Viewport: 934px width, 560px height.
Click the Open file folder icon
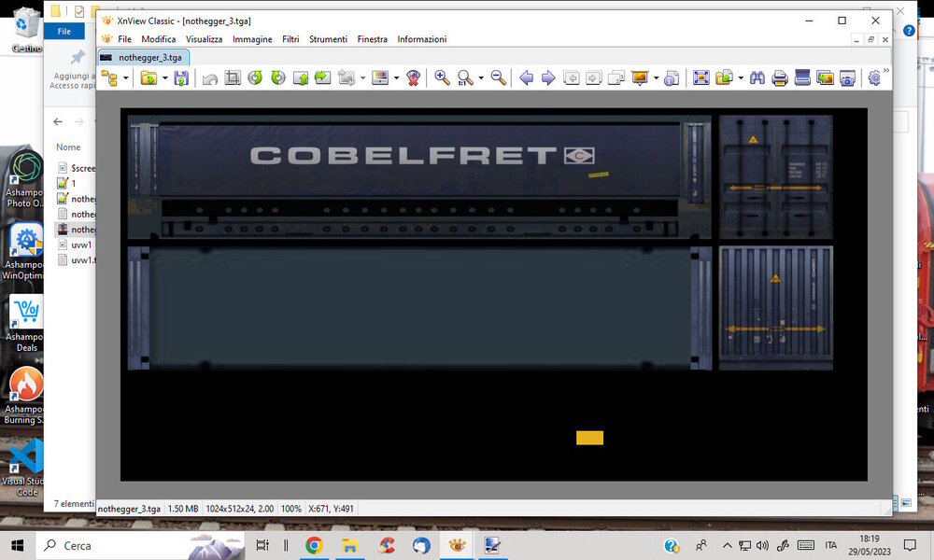coord(149,78)
